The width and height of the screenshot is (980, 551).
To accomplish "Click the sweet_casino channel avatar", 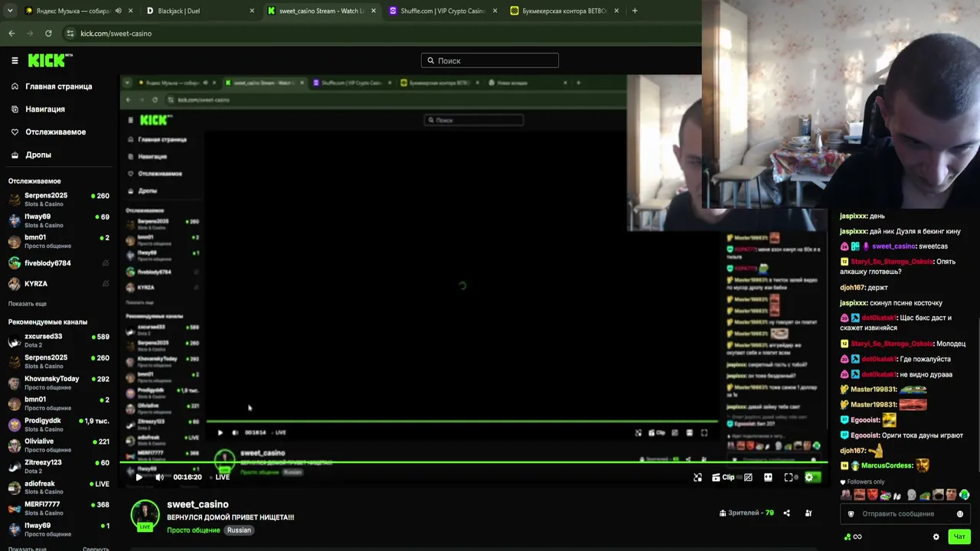I will [145, 515].
